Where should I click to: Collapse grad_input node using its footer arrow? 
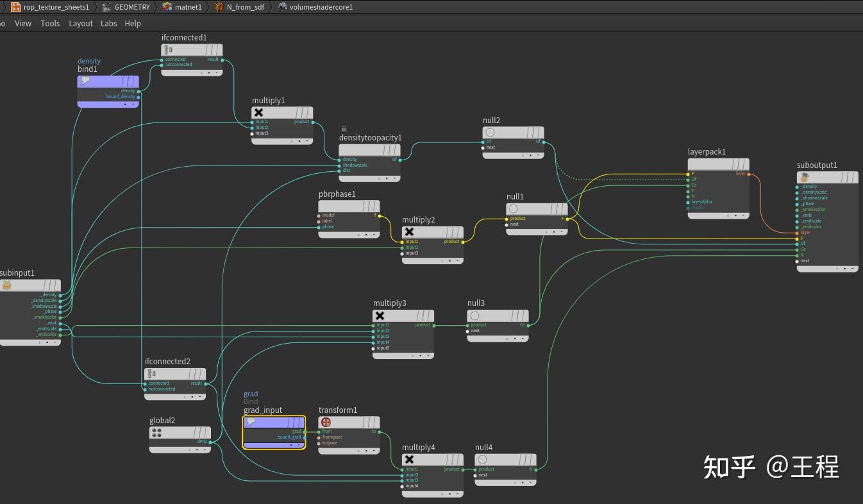[x=299, y=445]
